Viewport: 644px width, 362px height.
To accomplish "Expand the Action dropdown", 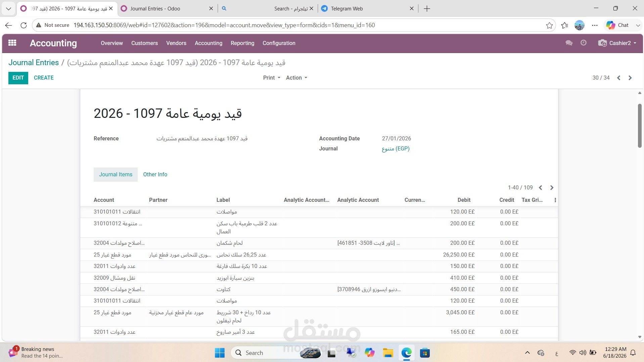I will tap(296, 78).
